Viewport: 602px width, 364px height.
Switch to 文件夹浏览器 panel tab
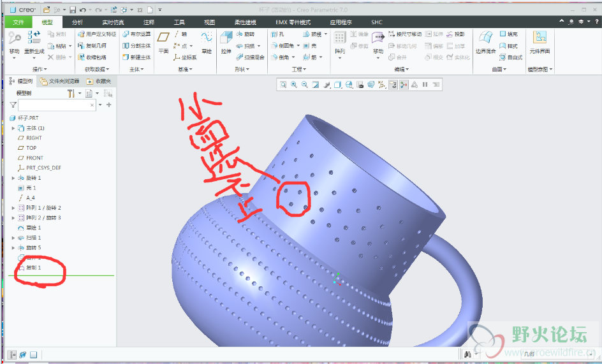pyautogui.click(x=60, y=81)
